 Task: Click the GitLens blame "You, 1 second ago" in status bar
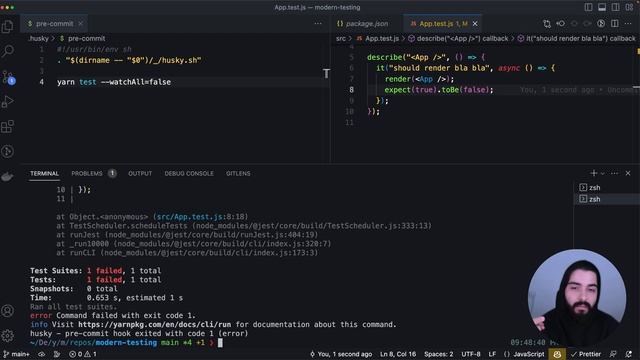tap(341, 354)
